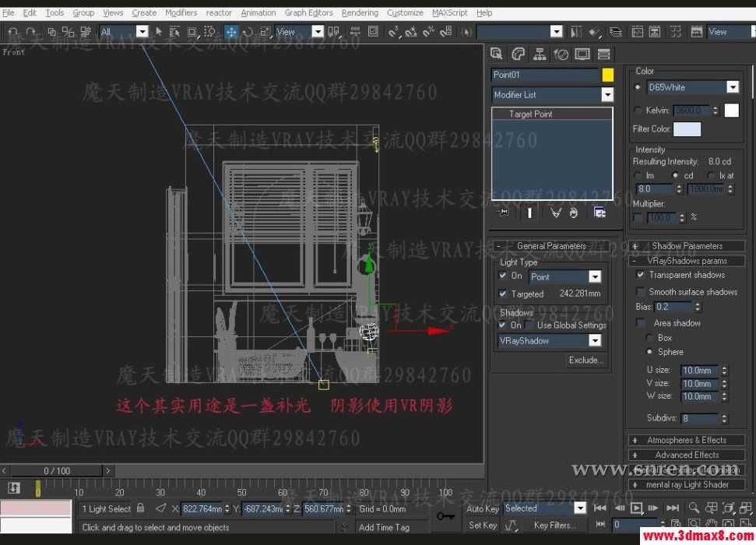Click the Undo icon in the toolbar

(13, 32)
